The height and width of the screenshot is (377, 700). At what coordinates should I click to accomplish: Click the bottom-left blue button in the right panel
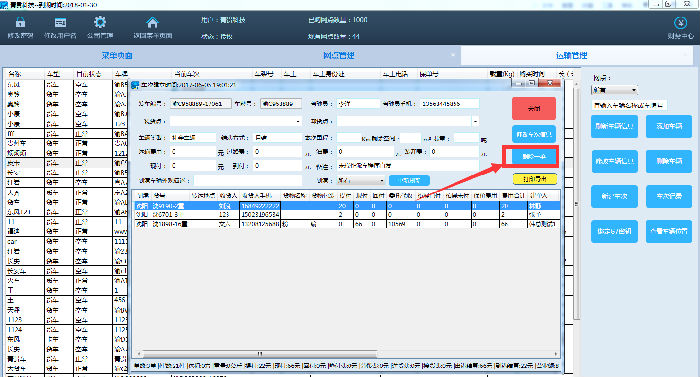pyautogui.click(x=614, y=231)
